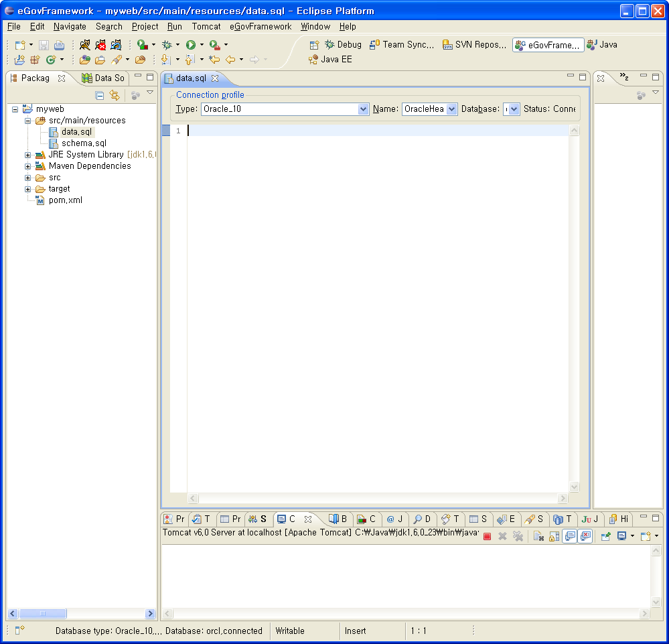This screenshot has width=669, height=644.
Task: Switch to the Java EE perspective
Action: (331, 60)
